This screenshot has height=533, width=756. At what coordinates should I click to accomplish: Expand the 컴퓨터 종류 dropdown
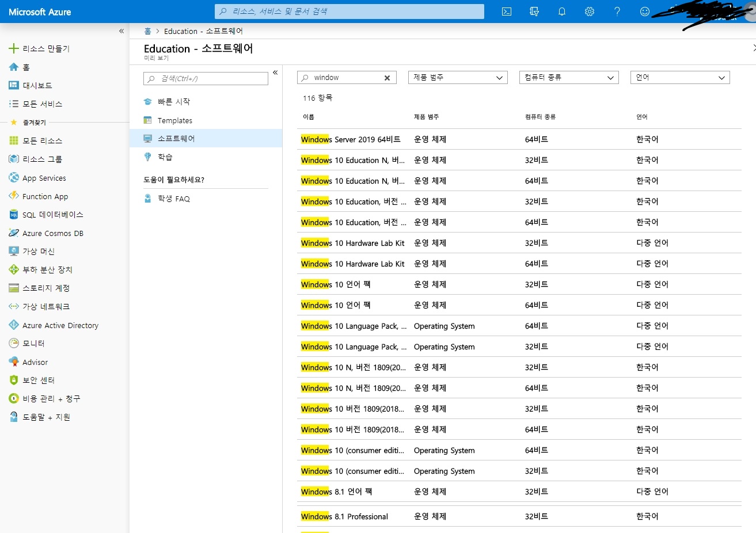569,78
